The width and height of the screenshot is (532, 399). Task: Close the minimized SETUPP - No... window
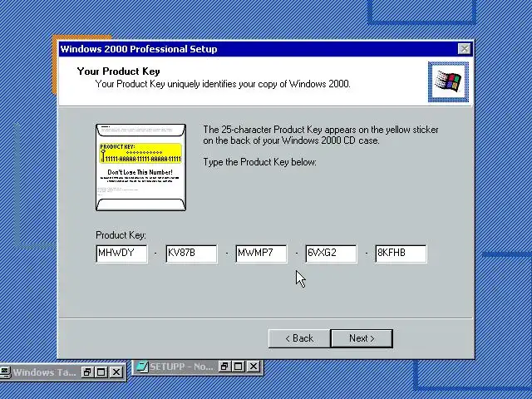[254, 367]
